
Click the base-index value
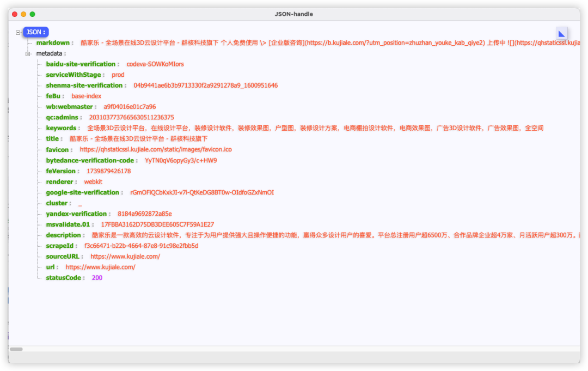pyautogui.click(x=86, y=96)
